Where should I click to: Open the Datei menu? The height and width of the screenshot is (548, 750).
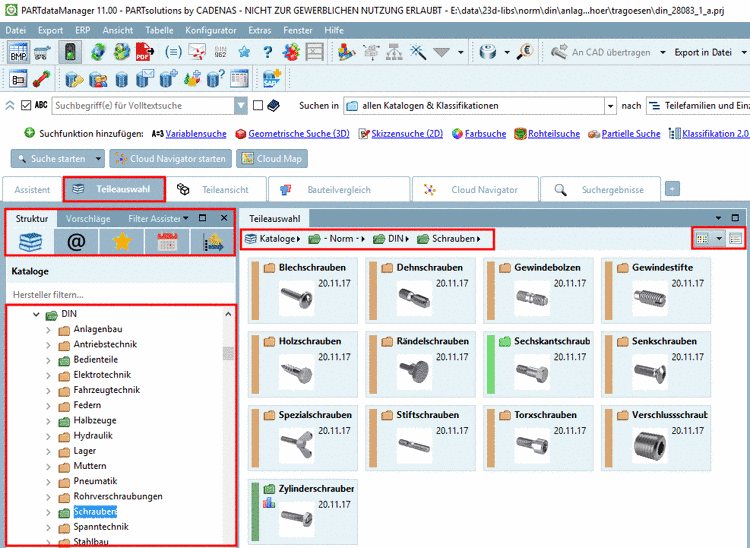click(x=15, y=30)
